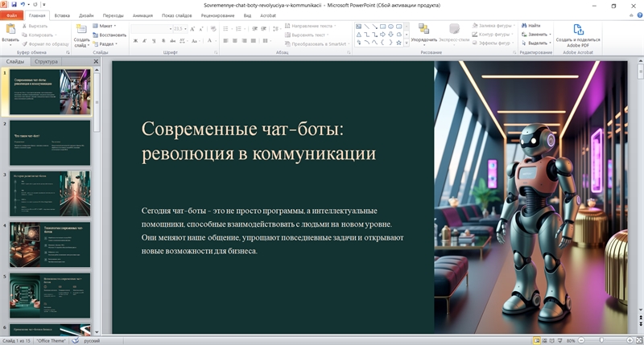The height and width of the screenshot is (345, 644).
Task: Decrease font size with the A down icon
Action: click(200, 29)
